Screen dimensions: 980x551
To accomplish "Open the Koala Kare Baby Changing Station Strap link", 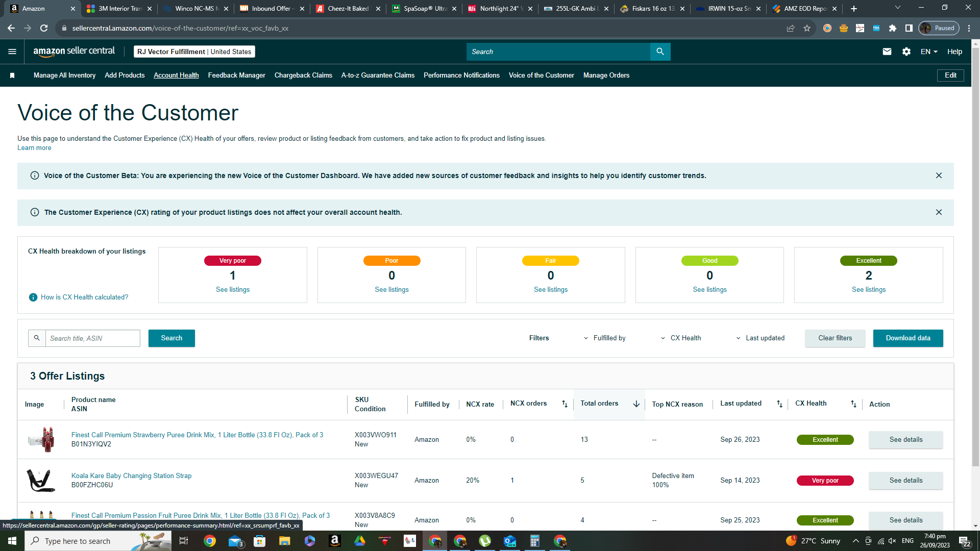I will [132, 476].
